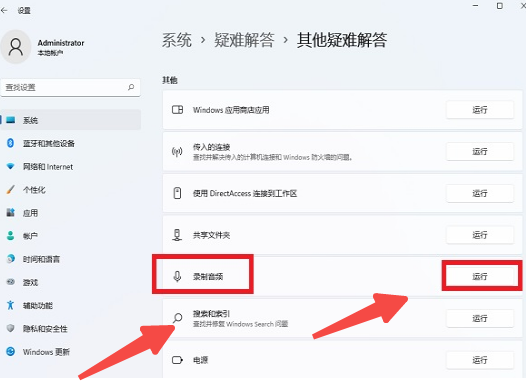Click the 共享文件夹 network drive icon

(177, 235)
